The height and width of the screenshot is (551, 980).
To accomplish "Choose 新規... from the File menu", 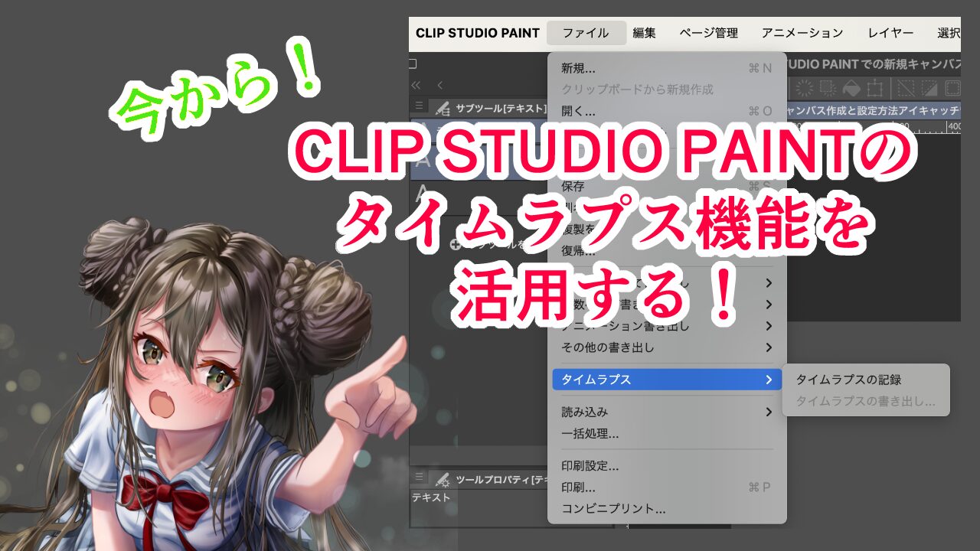I will [666, 68].
